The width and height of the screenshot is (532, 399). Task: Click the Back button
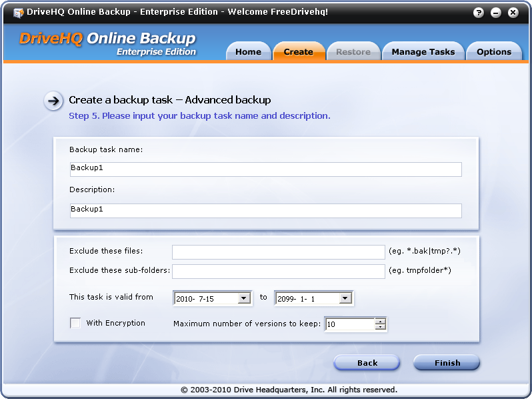point(367,363)
